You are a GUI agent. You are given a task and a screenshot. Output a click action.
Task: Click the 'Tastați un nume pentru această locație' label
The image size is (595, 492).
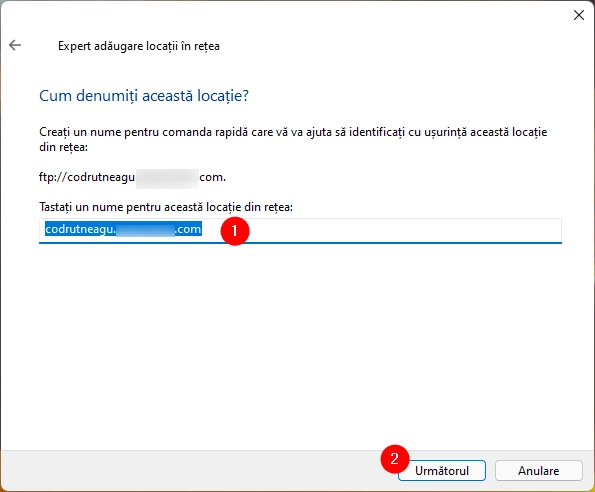166,207
